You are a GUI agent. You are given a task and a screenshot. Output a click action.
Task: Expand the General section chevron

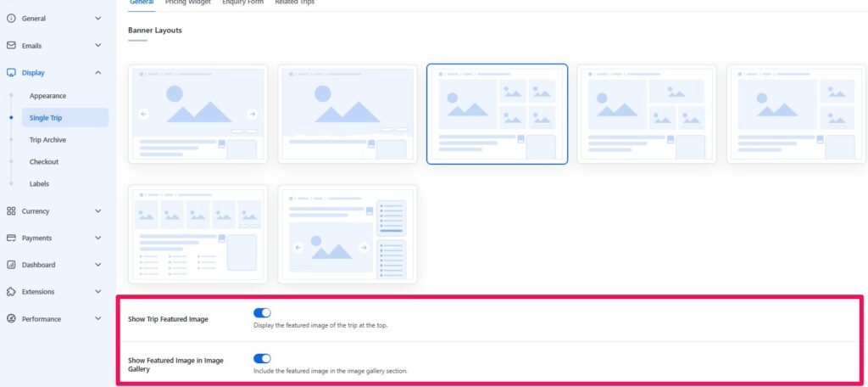pyautogui.click(x=98, y=18)
